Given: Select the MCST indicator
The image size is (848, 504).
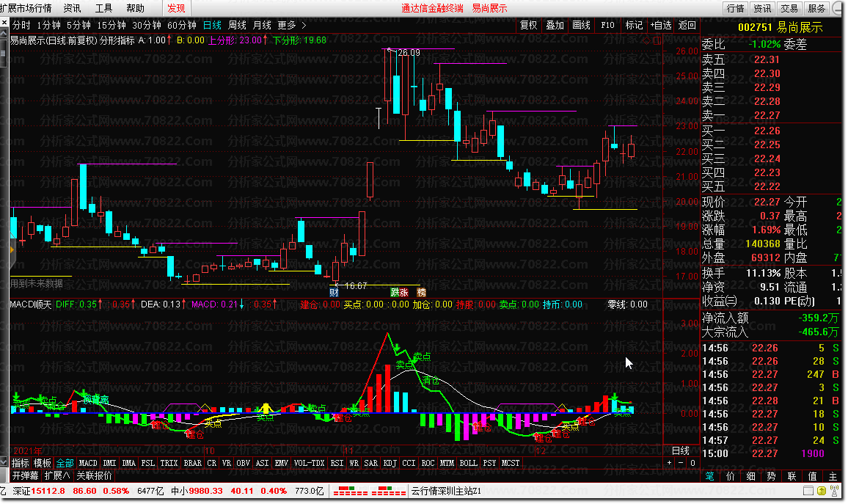Looking at the screenshot, I should pos(511,464).
